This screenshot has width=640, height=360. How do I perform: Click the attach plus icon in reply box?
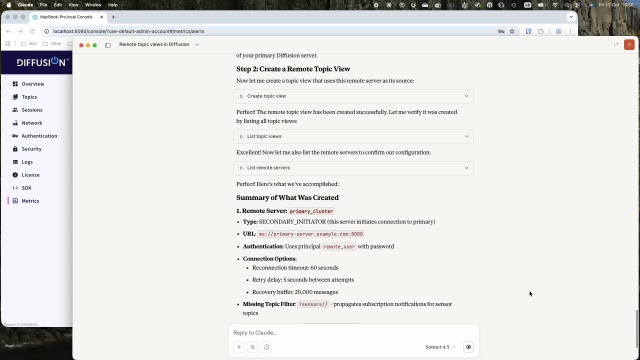coord(239,347)
